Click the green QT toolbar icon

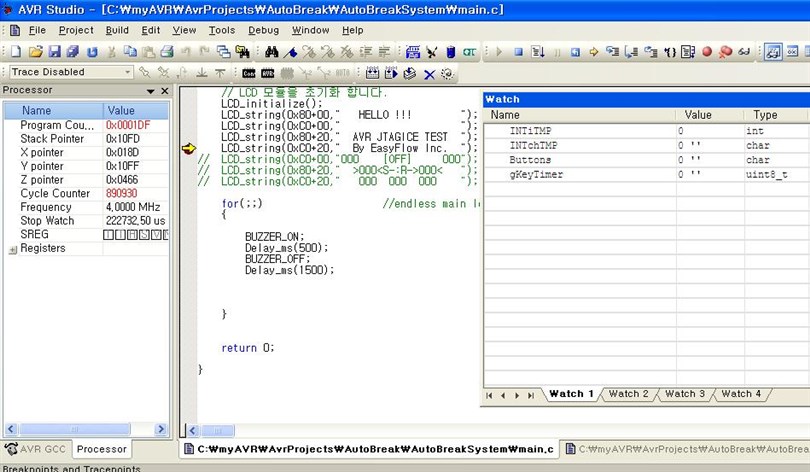469,52
